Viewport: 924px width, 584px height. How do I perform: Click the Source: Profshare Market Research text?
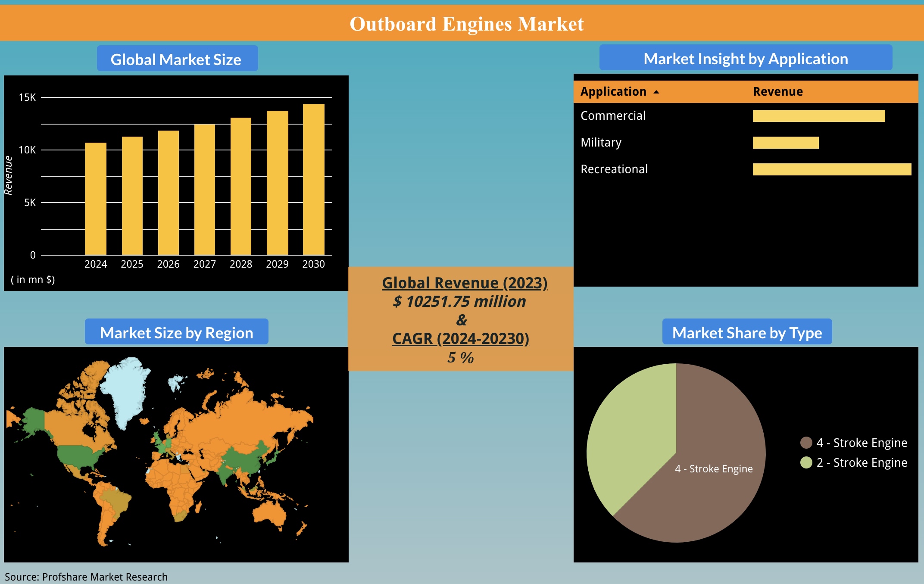pos(86,577)
